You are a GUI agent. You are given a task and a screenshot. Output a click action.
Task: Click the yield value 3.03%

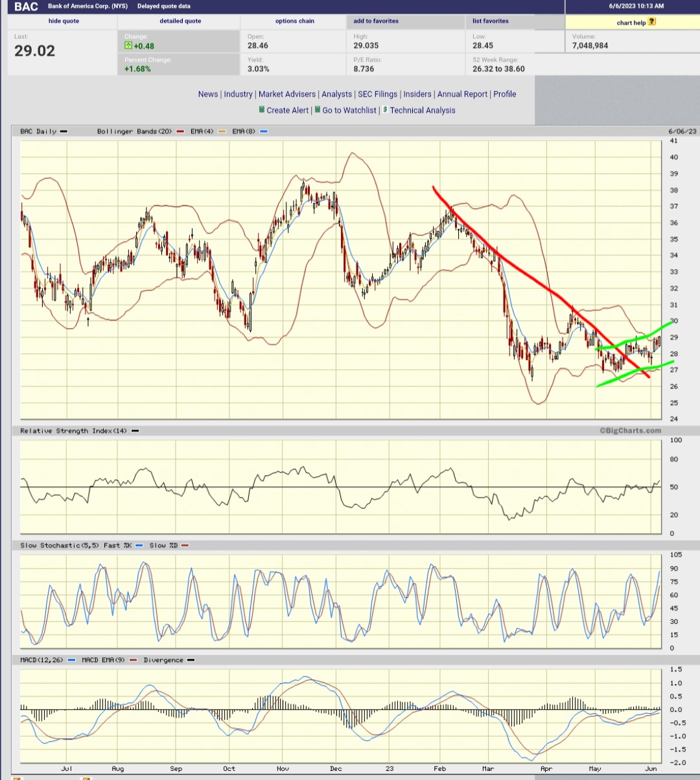(259, 69)
